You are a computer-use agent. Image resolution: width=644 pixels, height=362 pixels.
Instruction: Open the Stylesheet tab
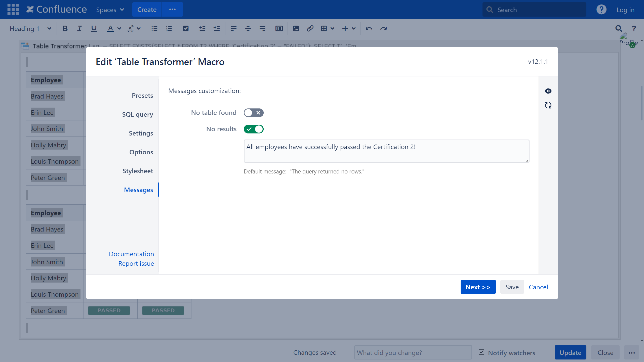coord(138,171)
